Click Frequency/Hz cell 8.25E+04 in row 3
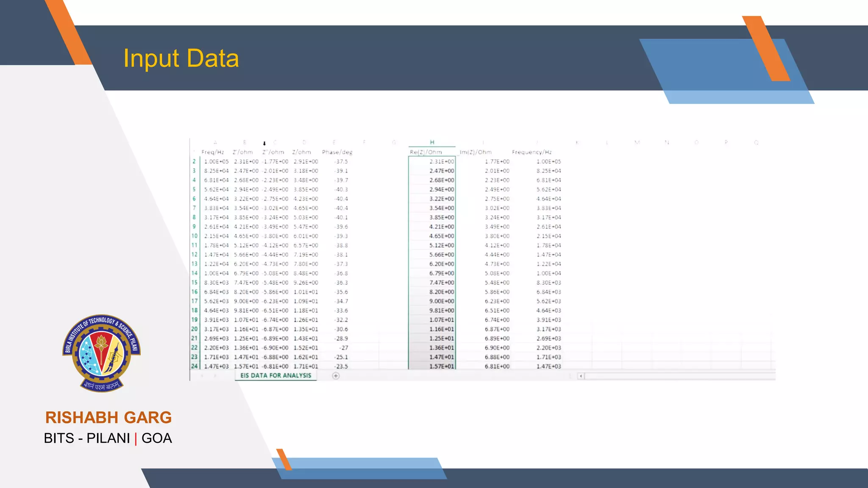The image size is (868, 488). point(548,171)
